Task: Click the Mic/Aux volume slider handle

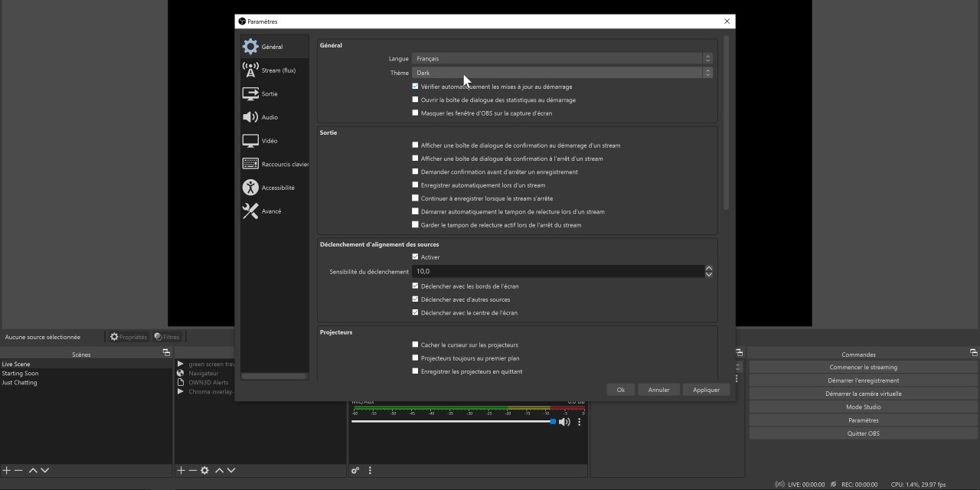Action: 553,422
